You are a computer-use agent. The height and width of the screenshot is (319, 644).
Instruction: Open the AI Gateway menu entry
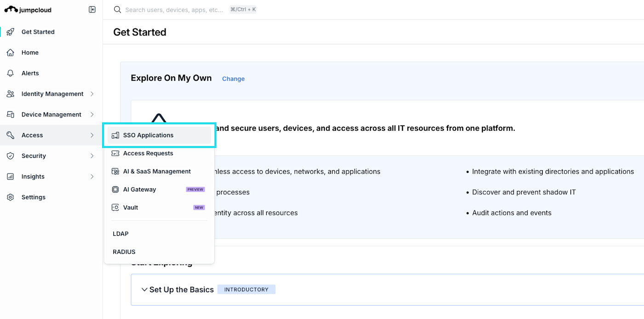159,189
